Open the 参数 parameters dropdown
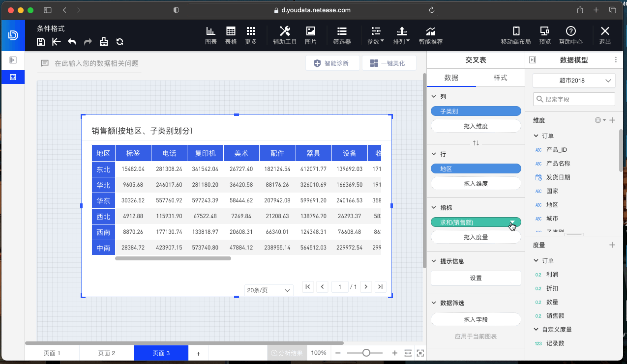The width and height of the screenshot is (627, 364). (x=376, y=35)
